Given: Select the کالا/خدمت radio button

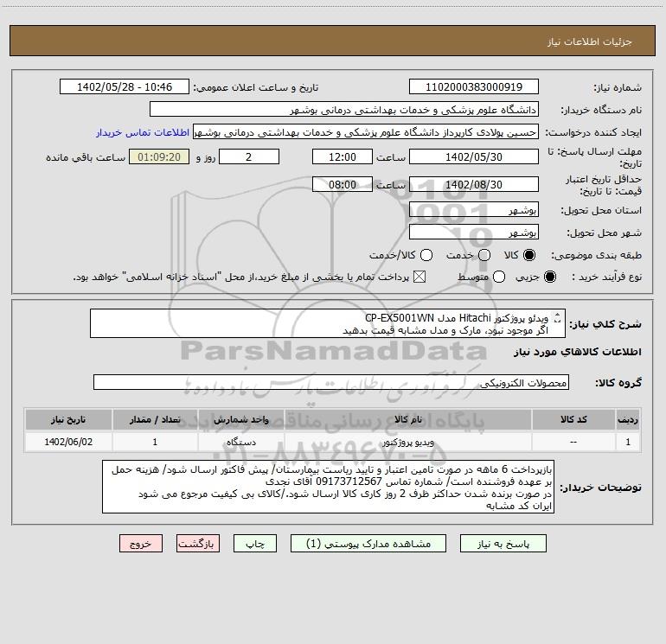Looking at the screenshot, I should click(426, 255).
